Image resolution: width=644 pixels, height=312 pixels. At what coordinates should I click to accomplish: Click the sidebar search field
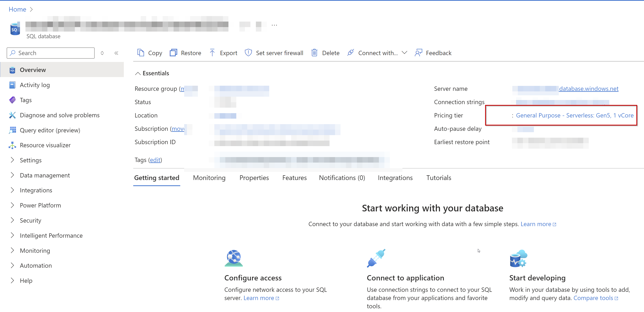tap(50, 53)
